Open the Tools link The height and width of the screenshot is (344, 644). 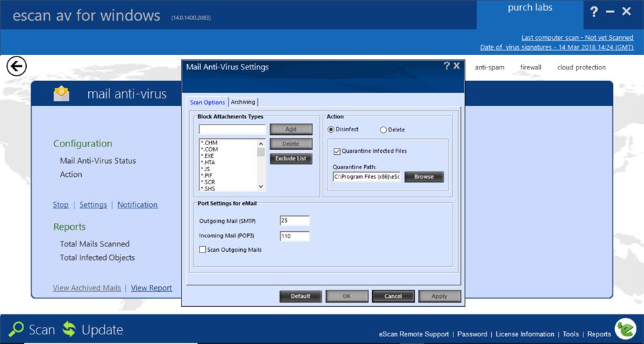click(x=570, y=334)
